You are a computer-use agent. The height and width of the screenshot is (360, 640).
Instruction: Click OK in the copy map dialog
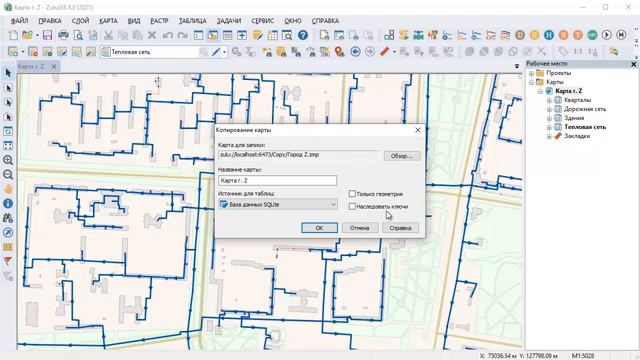click(x=319, y=228)
